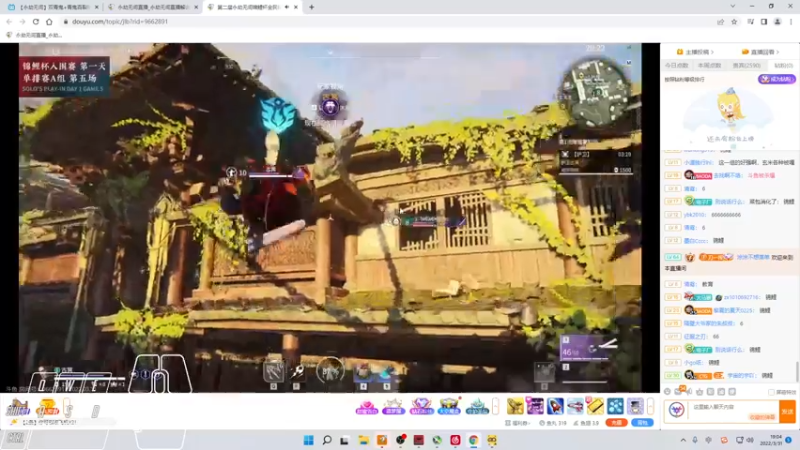Select the 本周贡献 ranking tab
The width and height of the screenshot is (800, 450).
tap(709, 65)
